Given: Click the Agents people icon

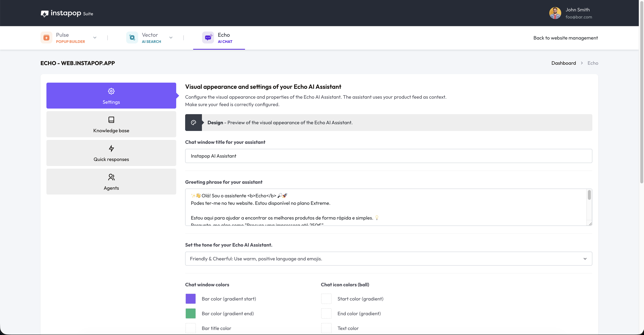Looking at the screenshot, I should click(111, 177).
